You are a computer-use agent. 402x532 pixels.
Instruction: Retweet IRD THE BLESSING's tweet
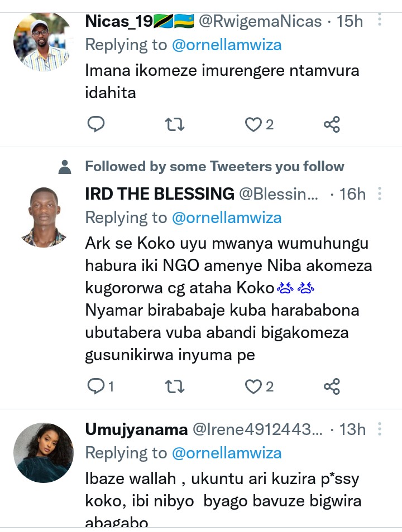tap(175, 386)
